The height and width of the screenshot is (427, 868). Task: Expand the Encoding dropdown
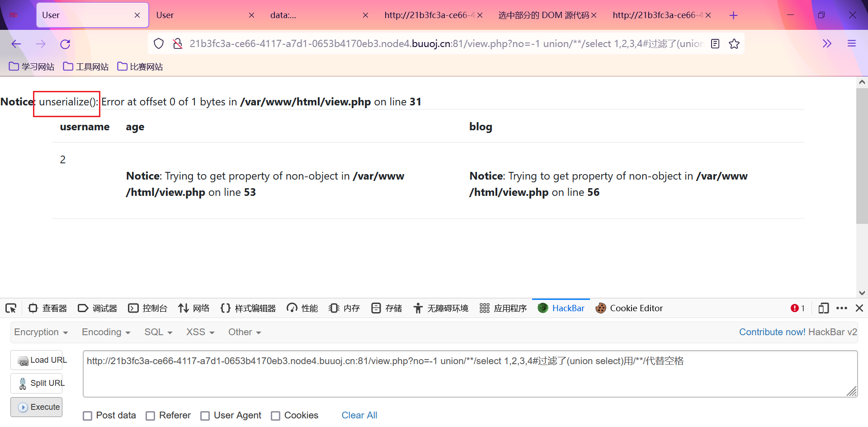[x=106, y=332]
